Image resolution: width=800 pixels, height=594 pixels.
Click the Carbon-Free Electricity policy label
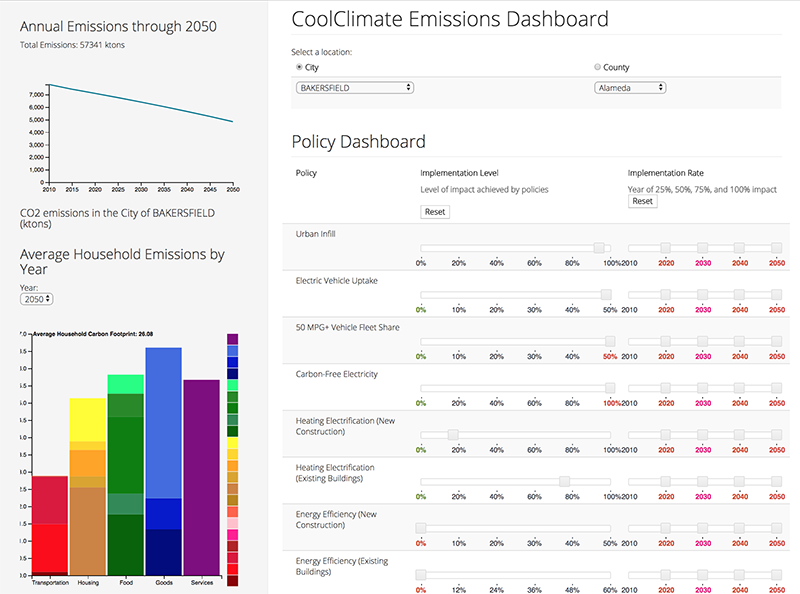coord(337,374)
